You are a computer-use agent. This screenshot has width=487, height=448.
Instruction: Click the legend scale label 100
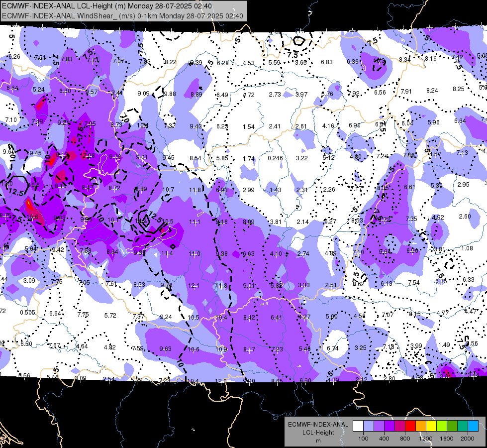363,439
